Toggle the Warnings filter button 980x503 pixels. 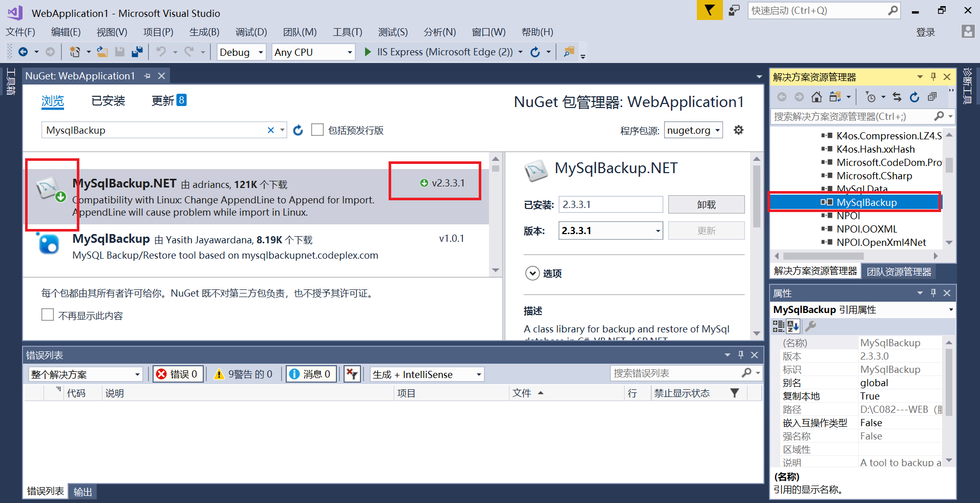click(x=244, y=374)
